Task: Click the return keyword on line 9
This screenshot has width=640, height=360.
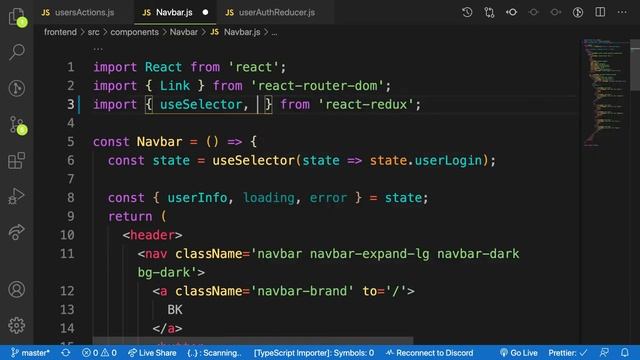Action: (130, 216)
